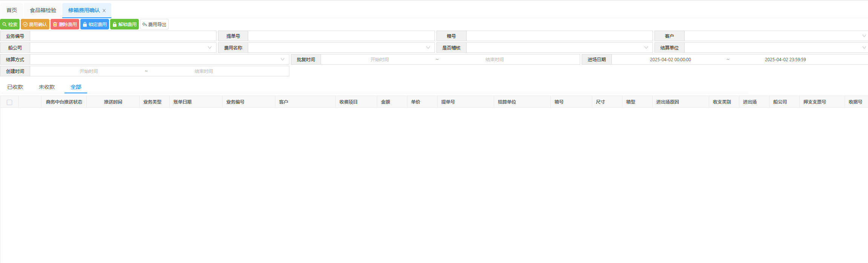Switch to the 食品箱检验 tab

click(x=43, y=10)
